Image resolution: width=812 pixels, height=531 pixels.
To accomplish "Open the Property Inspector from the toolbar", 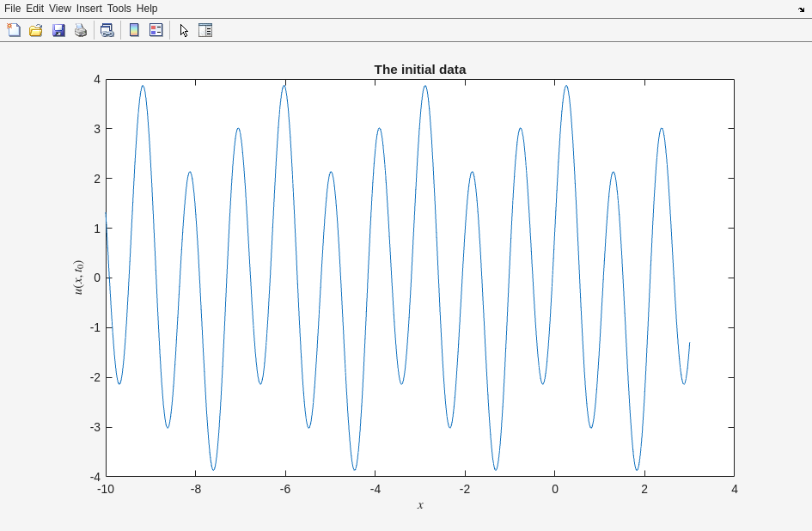I will point(205,30).
